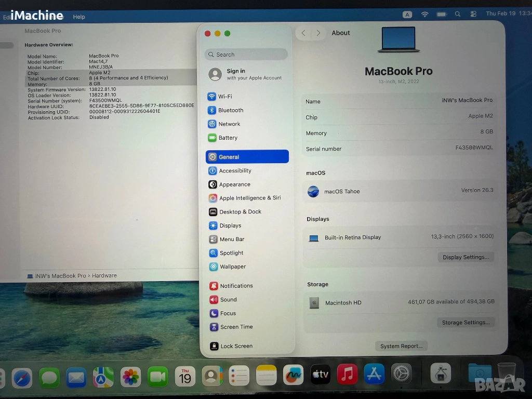Open Apple Intelligence & Siri settings
This screenshot has height=399, width=532.
pos(249,198)
